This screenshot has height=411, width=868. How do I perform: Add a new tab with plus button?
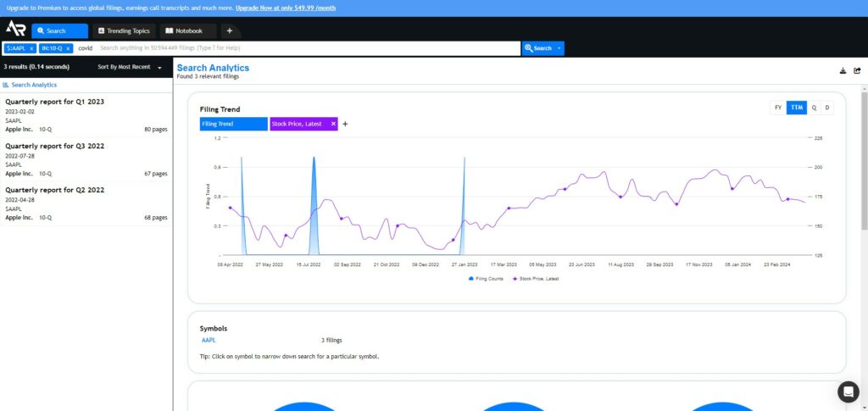[x=230, y=31]
